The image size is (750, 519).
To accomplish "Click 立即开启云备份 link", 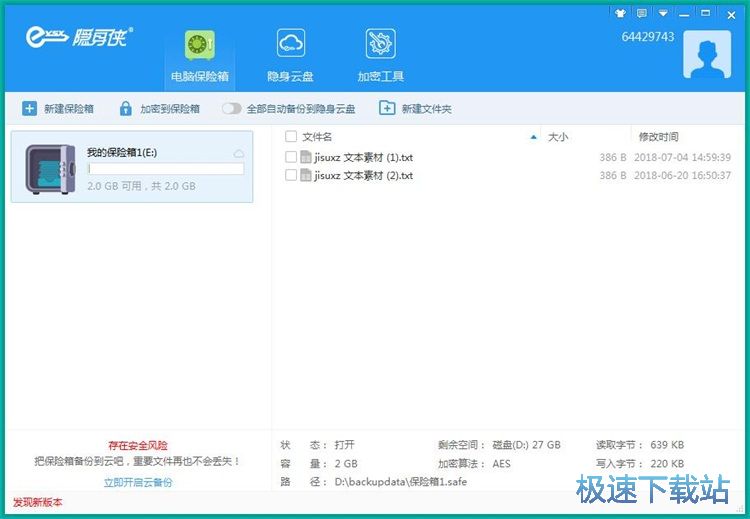I will tap(138, 482).
